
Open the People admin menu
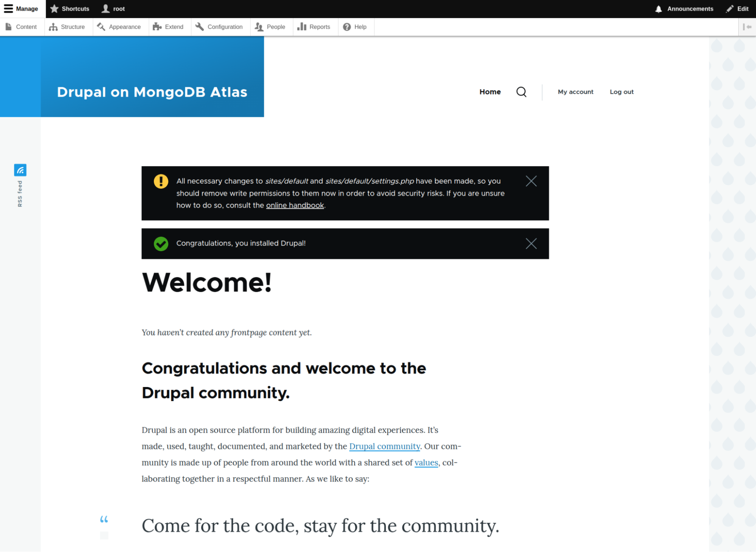point(272,27)
